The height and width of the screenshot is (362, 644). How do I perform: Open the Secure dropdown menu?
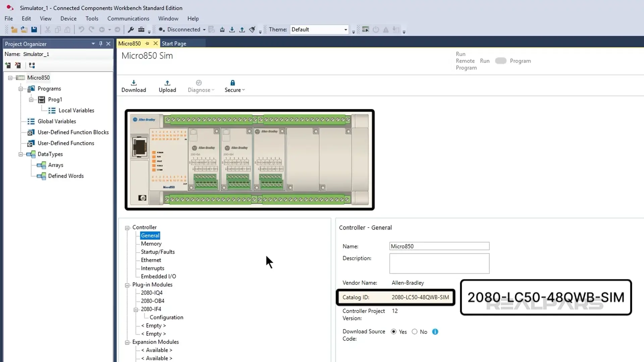(x=234, y=86)
